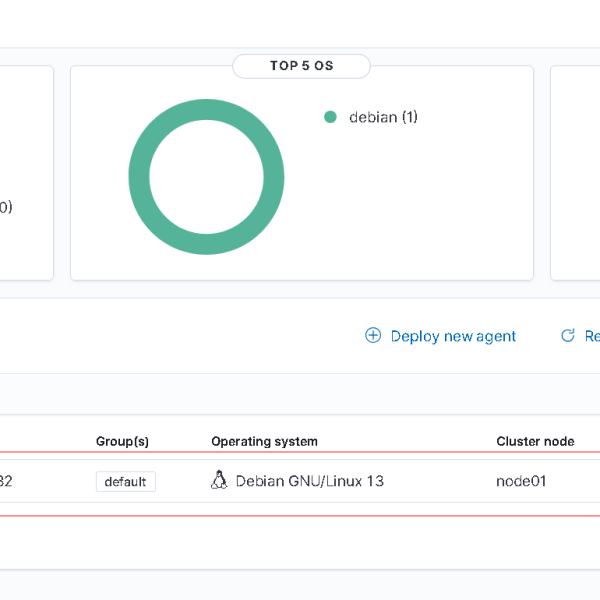The width and height of the screenshot is (600, 600).
Task: Click the Linux penguin icon in agent row
Action: pos(219,481)
